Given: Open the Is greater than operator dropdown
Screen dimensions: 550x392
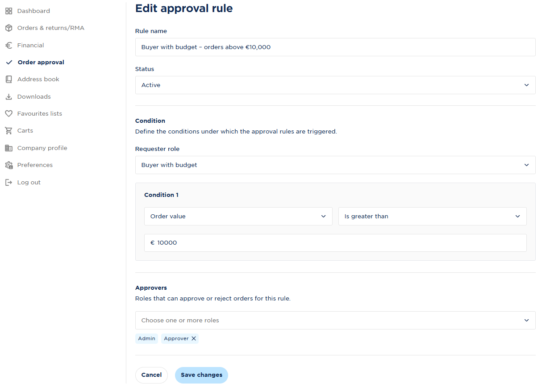Looking at the screenshot, I should click(x=433, y=216).
